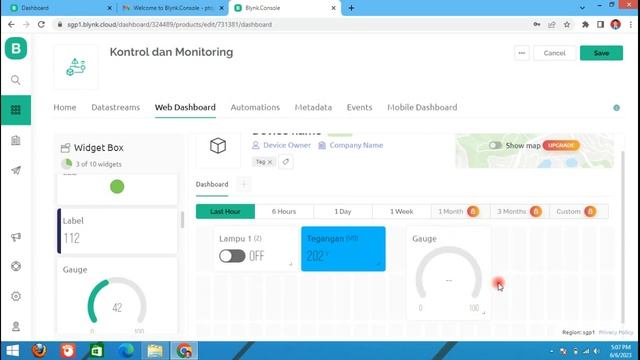Click the password key icon in address bar

537,24
